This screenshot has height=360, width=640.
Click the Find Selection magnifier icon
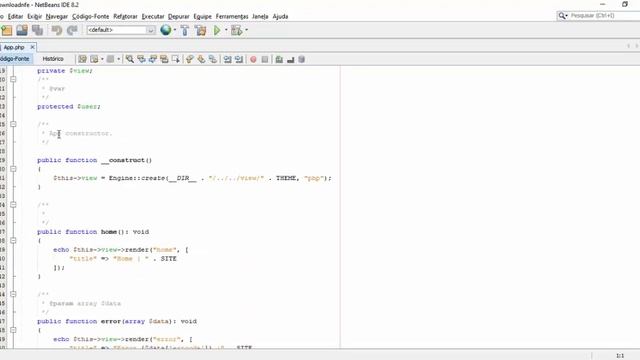coord(130,60)
